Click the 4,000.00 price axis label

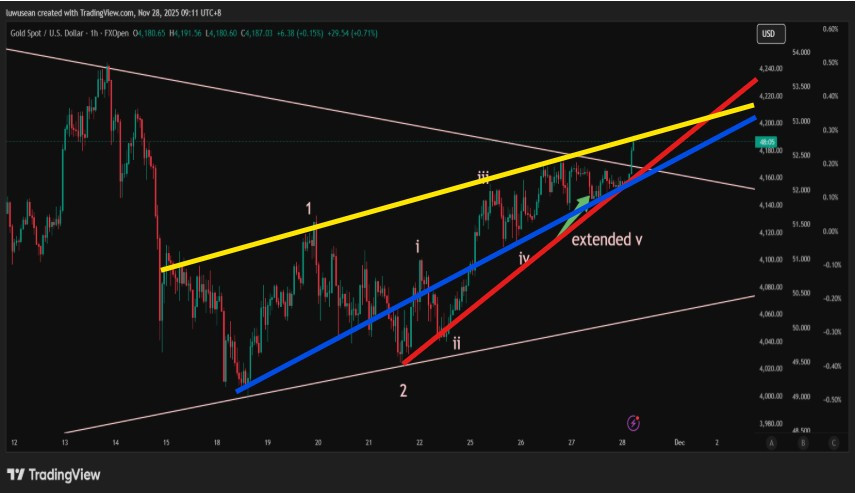click(x=771, y=396)
